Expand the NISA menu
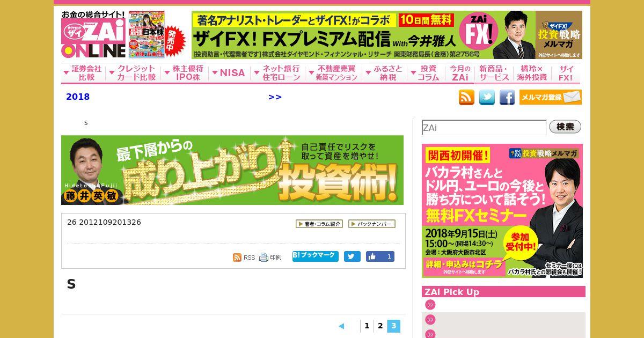Viewport: 644px width, 338px height. coord(229,73)
